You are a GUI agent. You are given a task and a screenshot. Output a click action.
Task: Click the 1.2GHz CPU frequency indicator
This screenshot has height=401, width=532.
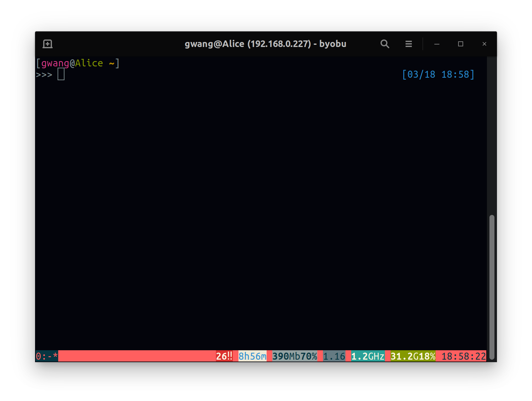[368, 356]
